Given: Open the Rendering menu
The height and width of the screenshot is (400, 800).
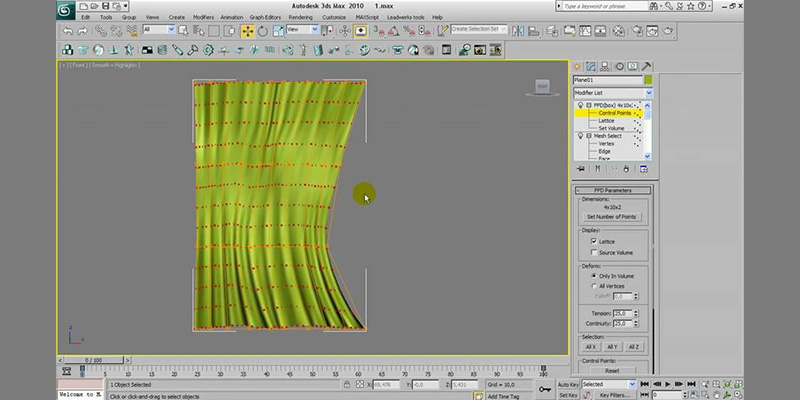Looking at the screenshot, I should 301,17.
